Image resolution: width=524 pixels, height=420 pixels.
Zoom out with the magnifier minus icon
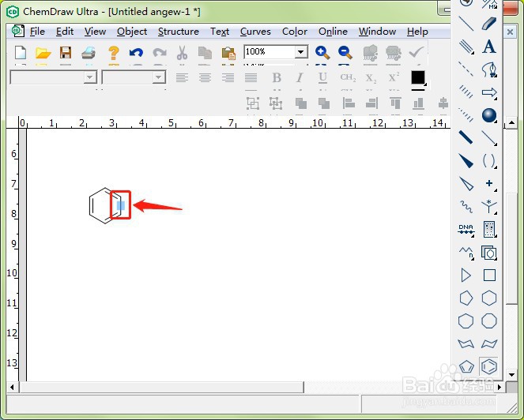tap(345, 53)
